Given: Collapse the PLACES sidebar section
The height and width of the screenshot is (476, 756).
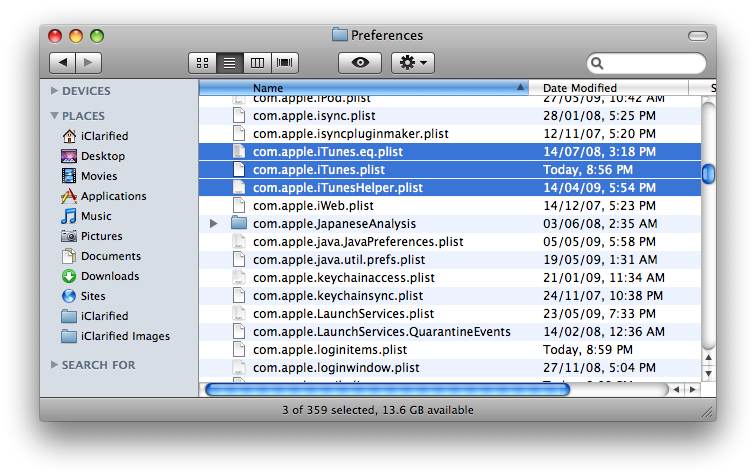Looking at the screenshot, I should (x=54, y=116).
